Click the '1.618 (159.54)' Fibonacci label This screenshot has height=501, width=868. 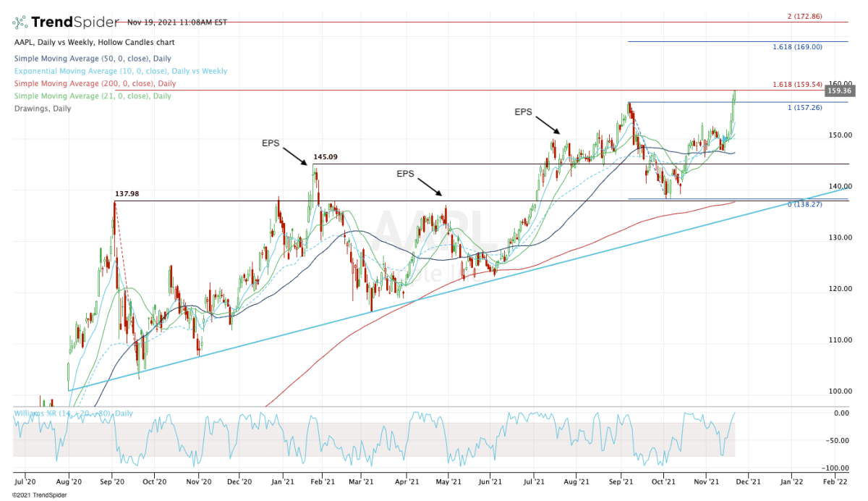[x=798, y=84]
